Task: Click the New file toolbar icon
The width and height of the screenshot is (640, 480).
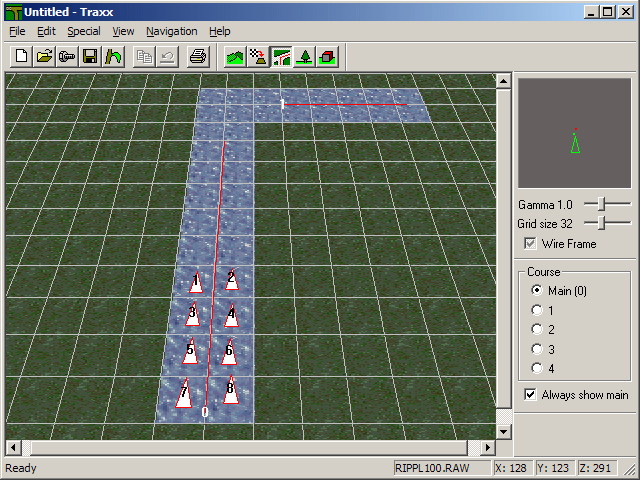Action: click(x=22, y=57)
